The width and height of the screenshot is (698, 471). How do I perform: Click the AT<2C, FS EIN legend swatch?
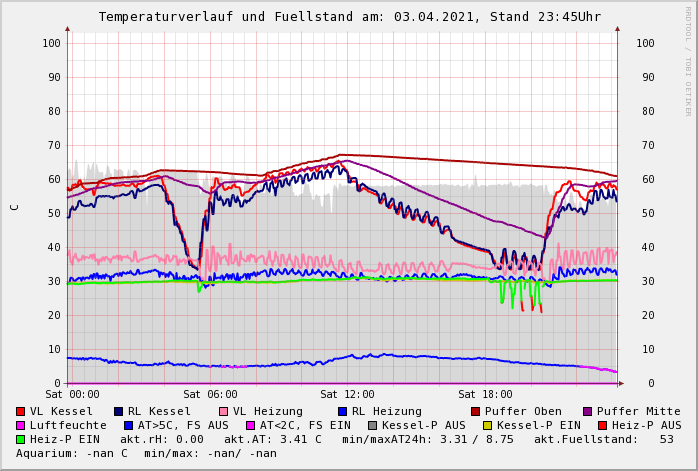click(x=251, y=426)
